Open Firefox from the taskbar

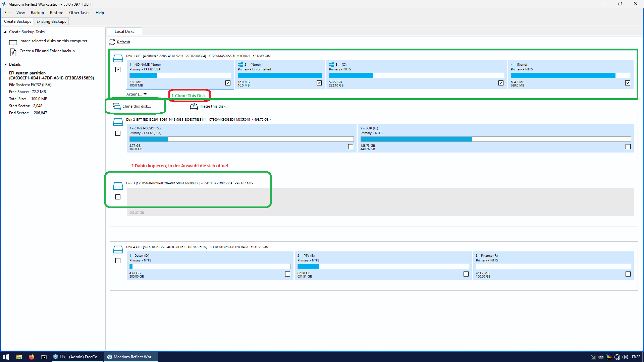click(x=32, y=357)
